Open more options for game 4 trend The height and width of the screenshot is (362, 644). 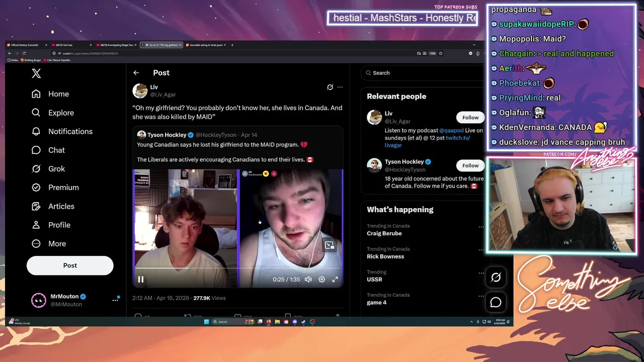[481, 296]
